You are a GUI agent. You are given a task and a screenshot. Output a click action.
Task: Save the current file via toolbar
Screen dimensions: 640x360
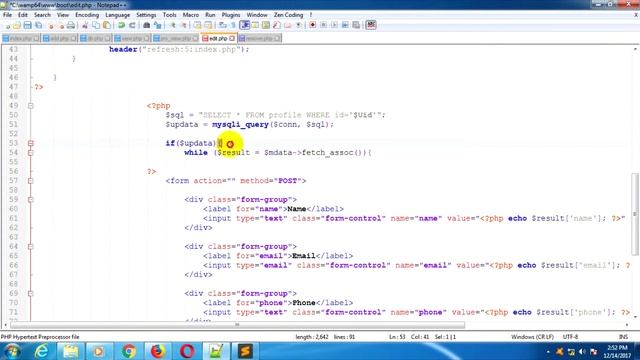click(x=27, y=25)
